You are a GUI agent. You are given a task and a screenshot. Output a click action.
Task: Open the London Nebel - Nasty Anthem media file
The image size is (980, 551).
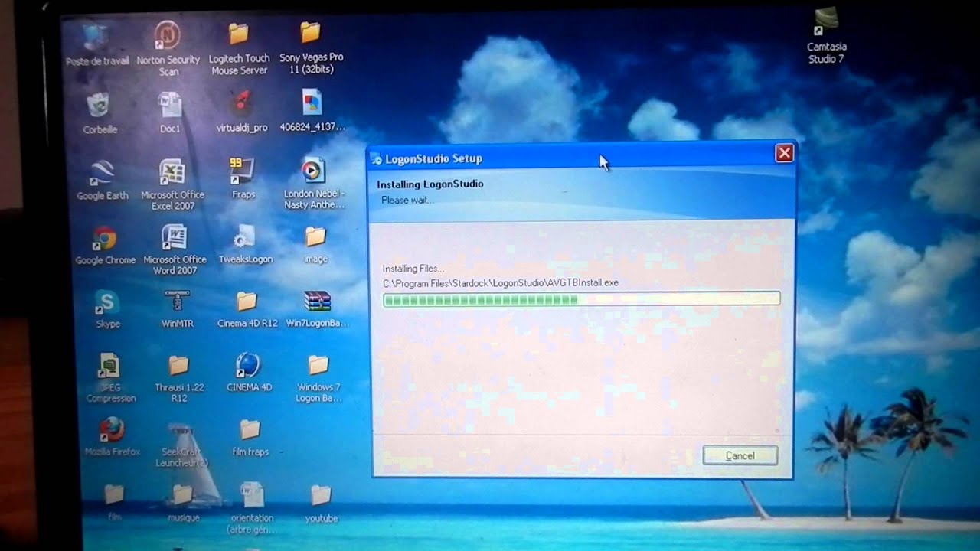pyautogui.click(x=313, y=171)
